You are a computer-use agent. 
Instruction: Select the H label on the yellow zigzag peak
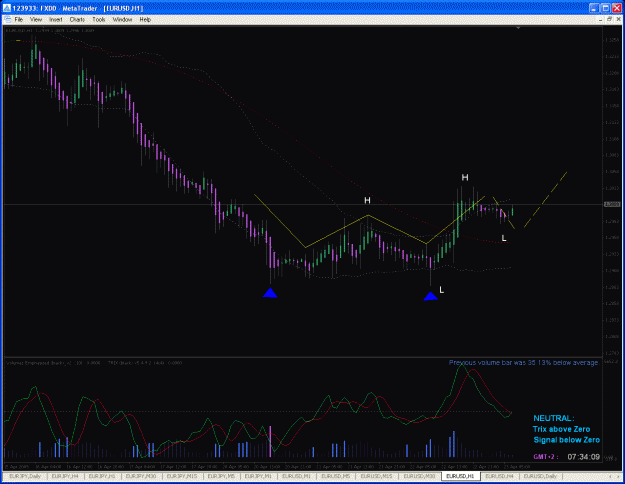coord(367,201)
